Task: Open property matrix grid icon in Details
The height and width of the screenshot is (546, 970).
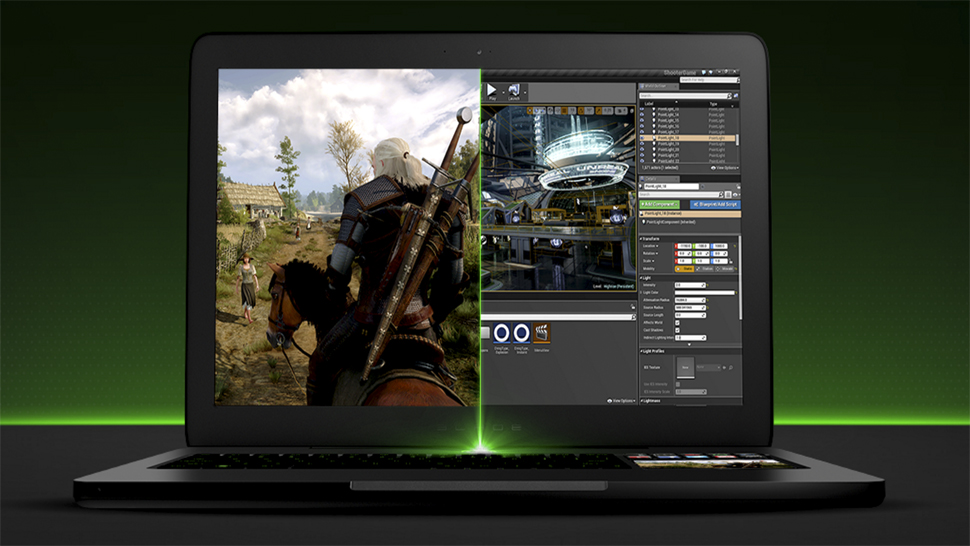Action: click(728, 195)
